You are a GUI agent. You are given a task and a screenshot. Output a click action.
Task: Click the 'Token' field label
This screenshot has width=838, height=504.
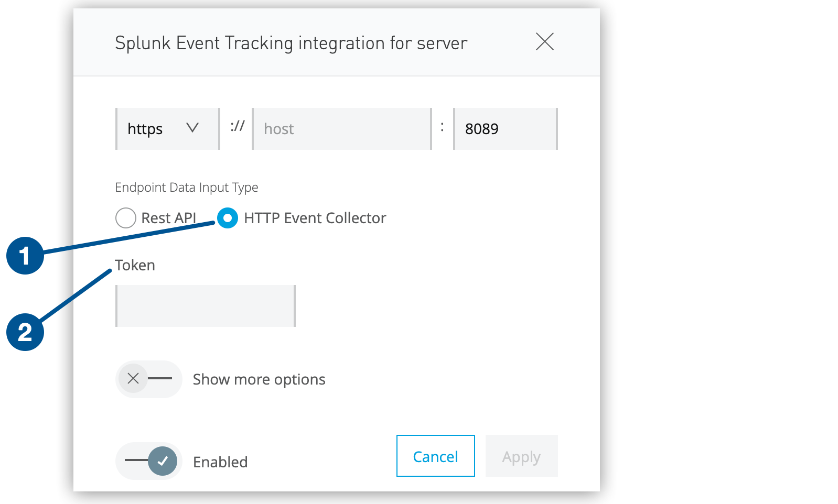135,265
